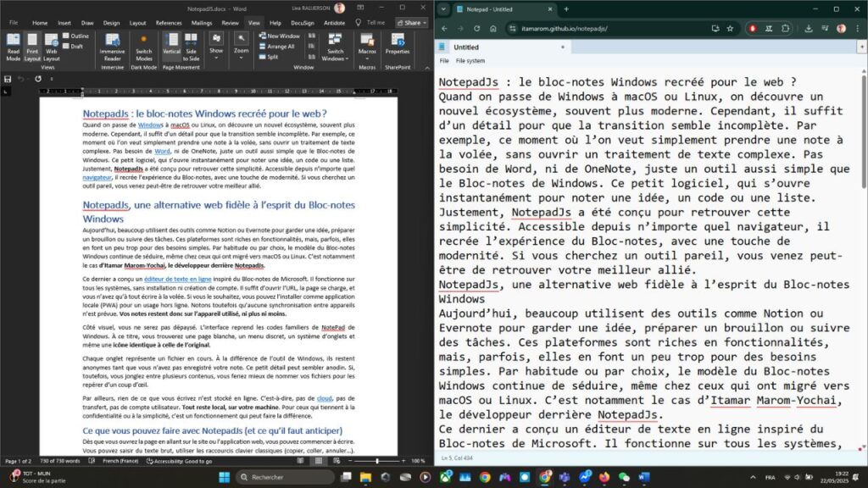Select Side to Side page movement
Screen dimensions: 868x488
click(191, 47)
